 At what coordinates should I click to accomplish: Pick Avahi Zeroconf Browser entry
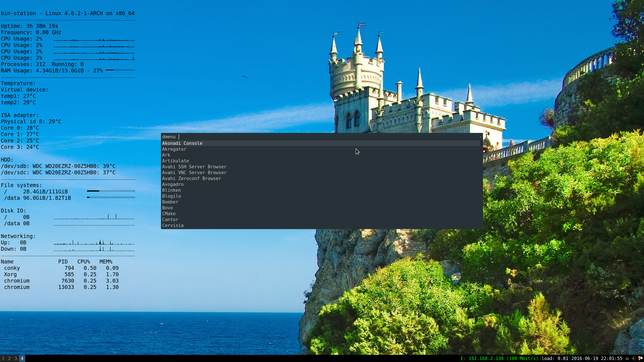tap(321, 178)
